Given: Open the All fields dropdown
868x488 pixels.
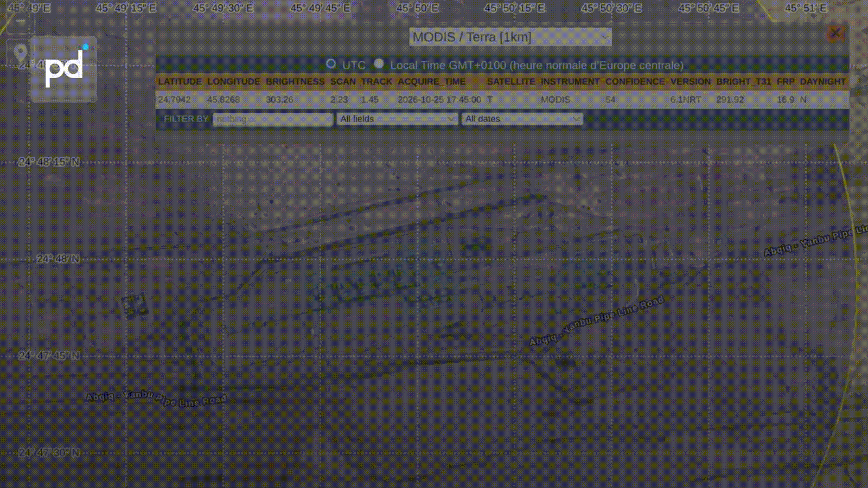Looking at the screenshot, I should pyautogui.click(x=397, y=119).
